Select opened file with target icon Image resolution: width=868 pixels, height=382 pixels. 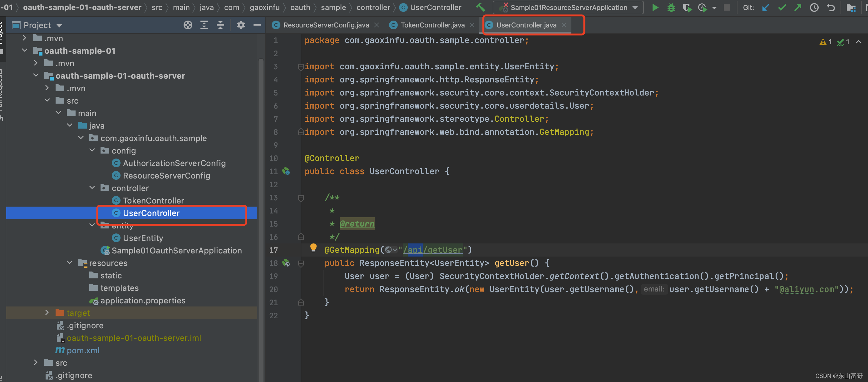point(188,25)
